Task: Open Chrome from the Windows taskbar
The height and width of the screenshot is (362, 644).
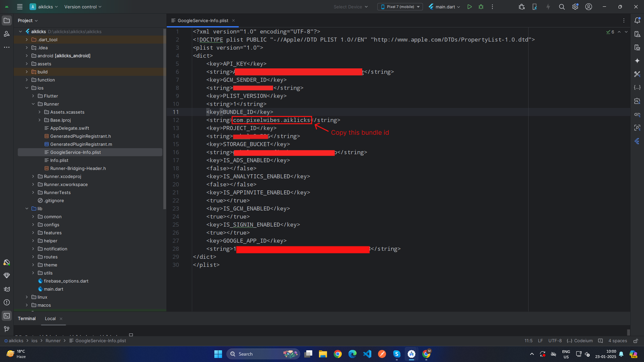Action: pos(338,354)
